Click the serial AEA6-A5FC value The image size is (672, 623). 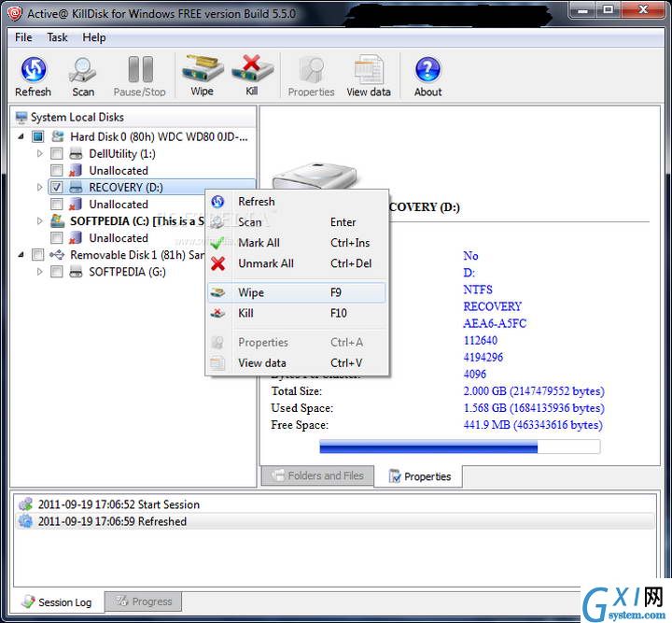click(x=495, y=323)
